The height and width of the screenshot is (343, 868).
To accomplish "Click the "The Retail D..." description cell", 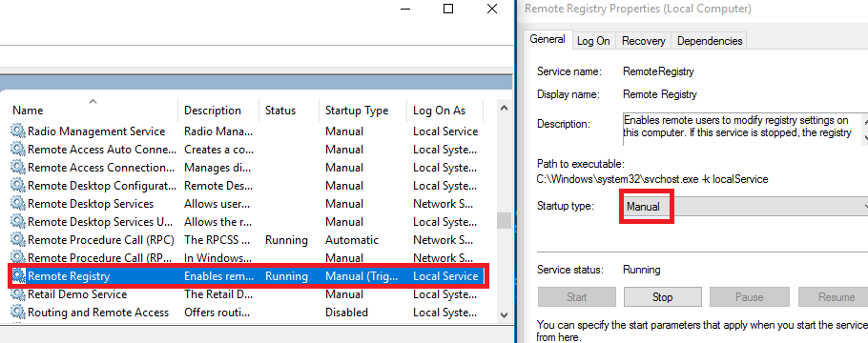I will click(218, 294).
